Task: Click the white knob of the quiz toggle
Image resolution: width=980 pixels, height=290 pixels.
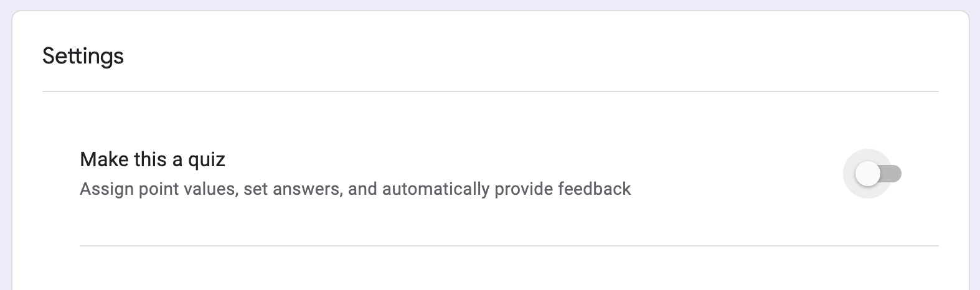Action: (x=867, y=174)
